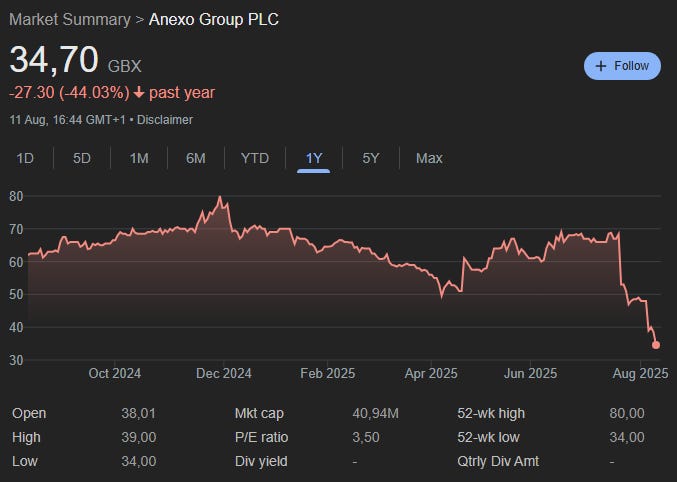The width and height of the screenshot is (677, 482).
Task: Click the Div yield label
Action: (x=261, y=461)
